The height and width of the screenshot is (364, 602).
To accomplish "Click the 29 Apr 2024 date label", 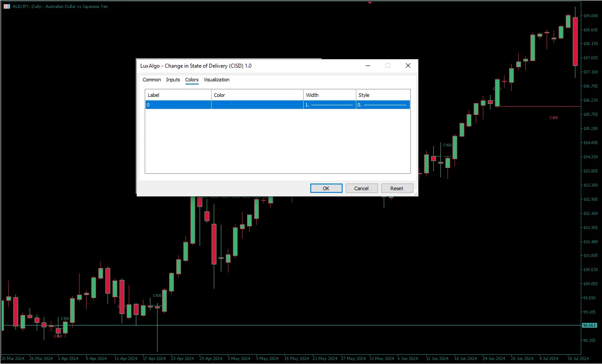I will (211, 358).
